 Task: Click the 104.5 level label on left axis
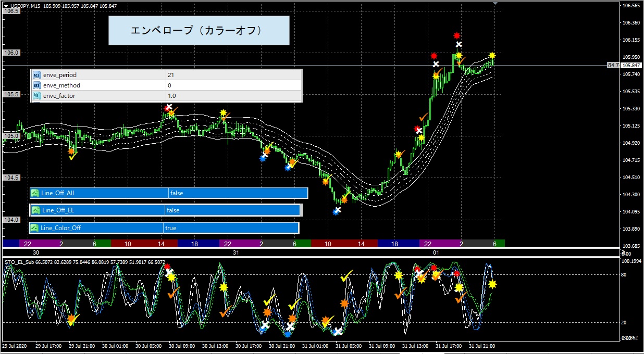point(12,178)
